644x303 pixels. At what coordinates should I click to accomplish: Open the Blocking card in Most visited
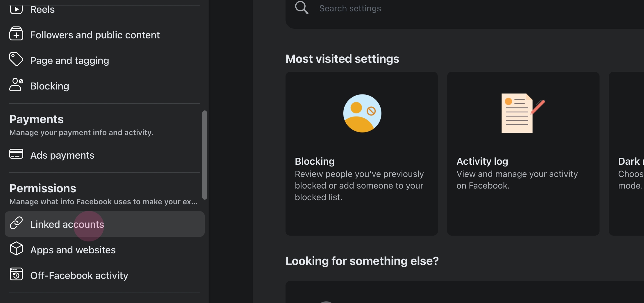coord(361,153)
